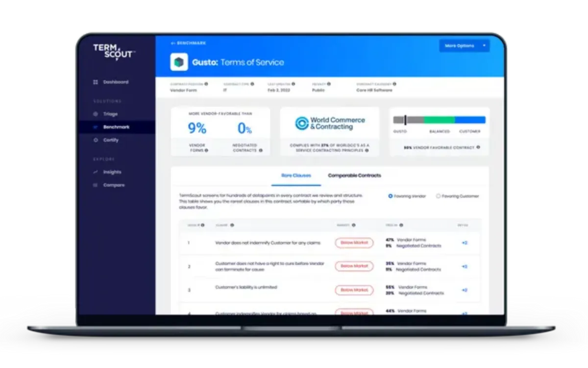Click the '47% Vendor Forms' text in row 1

[406, 240]
